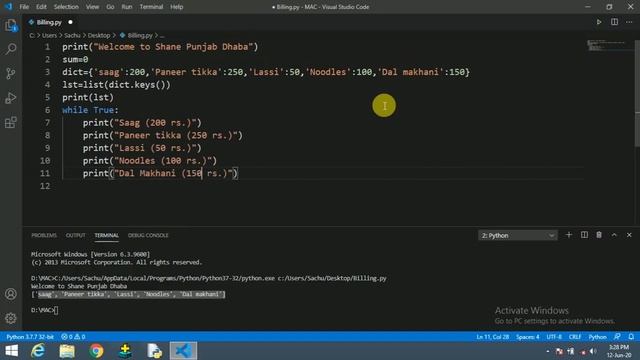The width and height of the screenshot is (640, 360).
Task: Click the terminal prompt D:\MAC> input
Action: [45, 310]
